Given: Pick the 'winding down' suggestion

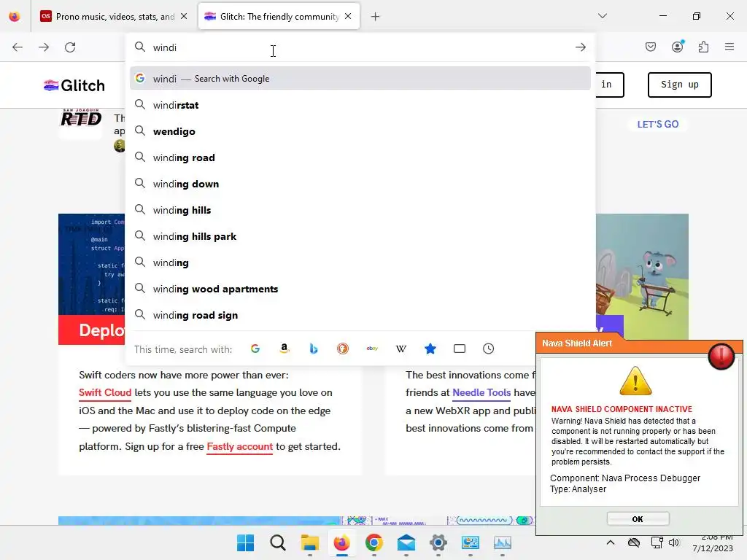Looking at the screenshot, I should pyautogui.click(x=360, y=184).
